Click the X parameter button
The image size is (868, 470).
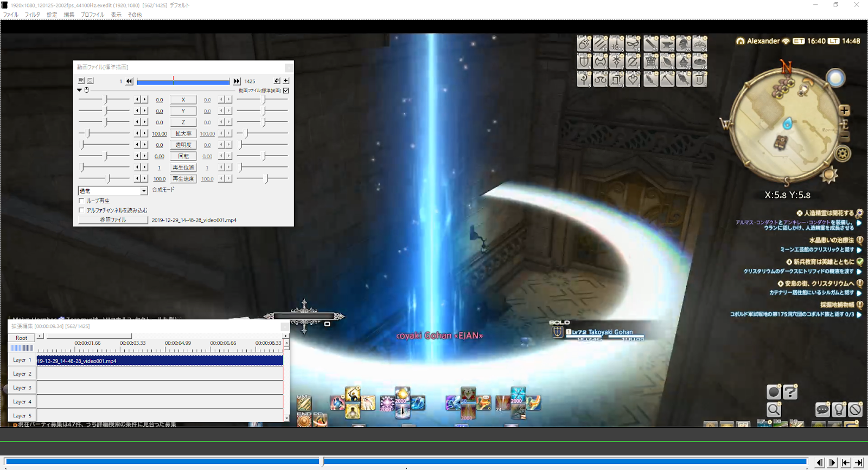[183, 100]
